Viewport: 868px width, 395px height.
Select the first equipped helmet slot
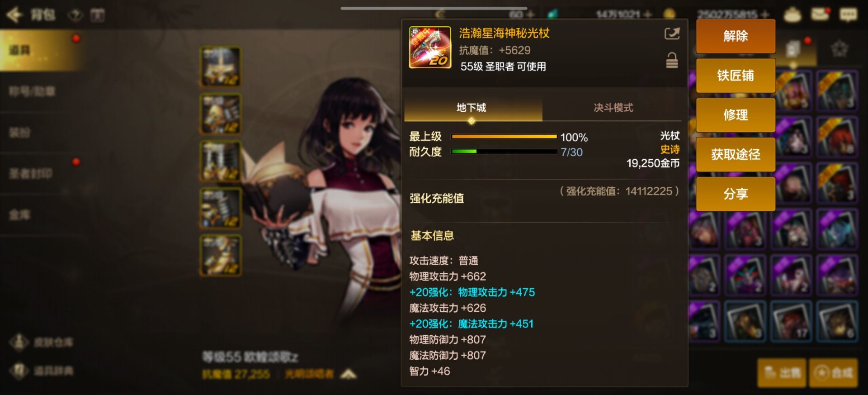click(221, 67)
